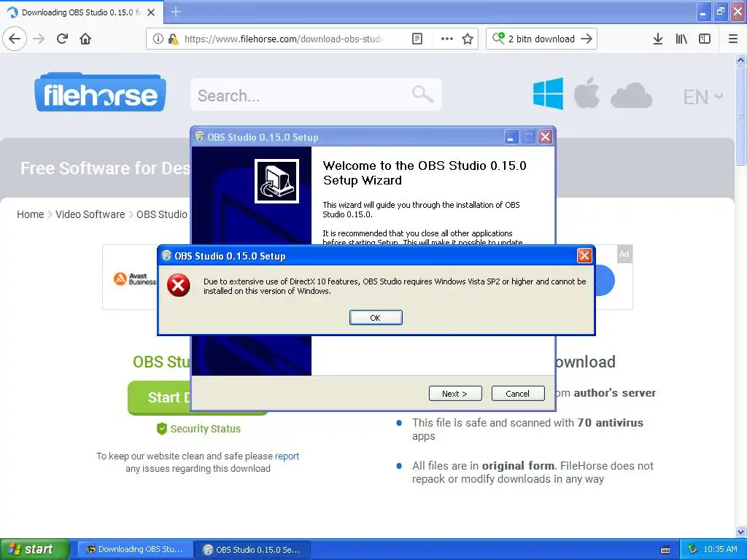This screenshot has height=560, width=747.
Task: Choose the cloud web apps icon
Action: [631, 96]
